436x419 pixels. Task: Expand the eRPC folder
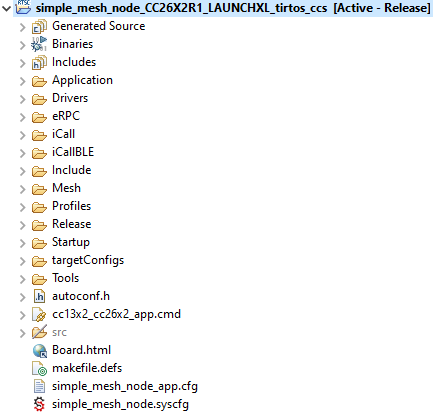(x=22, y=117)
